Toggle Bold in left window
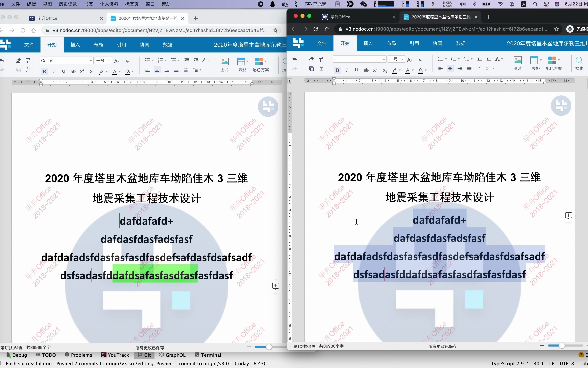This screenshot has height=368, width=588. pyautogui.click(x=44, y=72)
